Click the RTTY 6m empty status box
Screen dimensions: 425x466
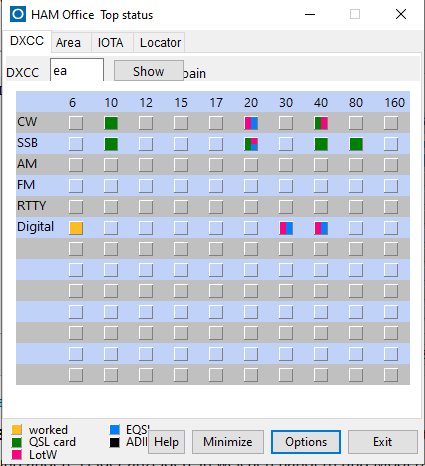click(x=76, y=207)
